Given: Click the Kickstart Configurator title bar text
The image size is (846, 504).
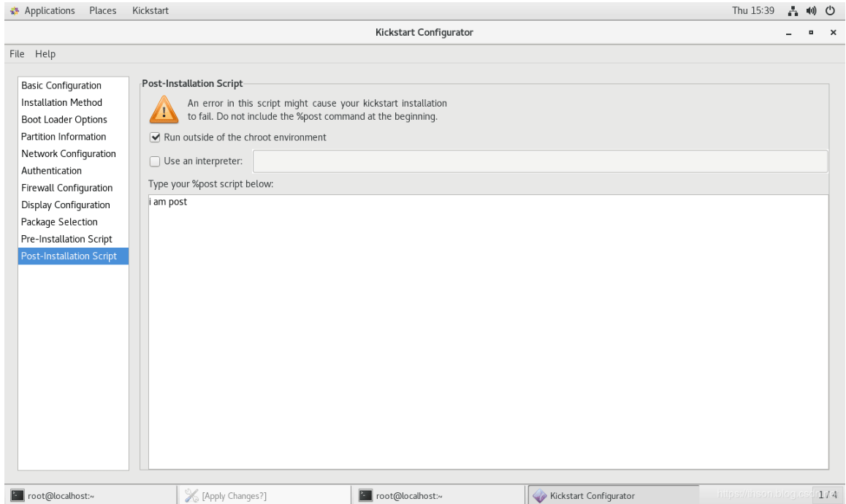Looking at the screenshot, I should pyautogui.click(x=424, y=32).
